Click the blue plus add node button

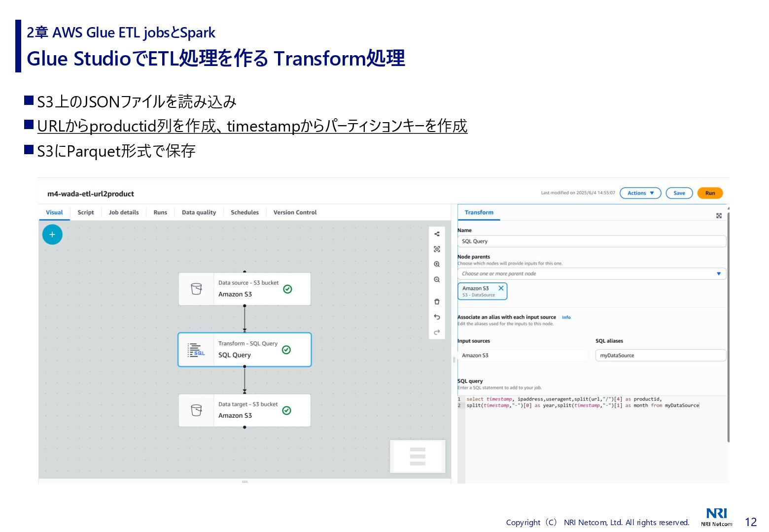tap(52, 234)
